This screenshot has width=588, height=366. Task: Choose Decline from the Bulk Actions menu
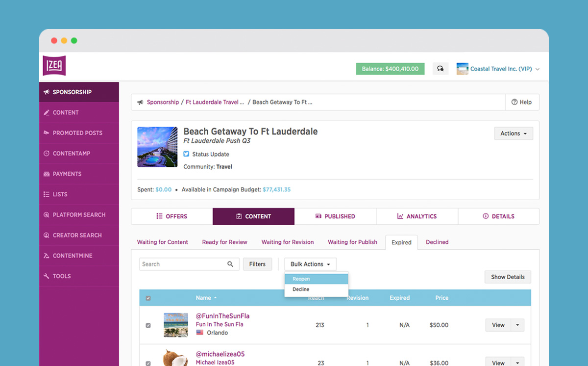[x=317, y=289]
